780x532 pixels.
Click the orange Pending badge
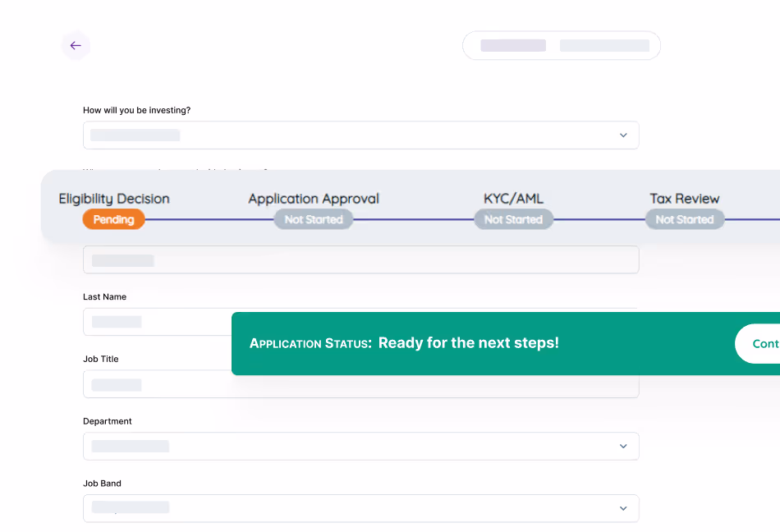[113, 219]
